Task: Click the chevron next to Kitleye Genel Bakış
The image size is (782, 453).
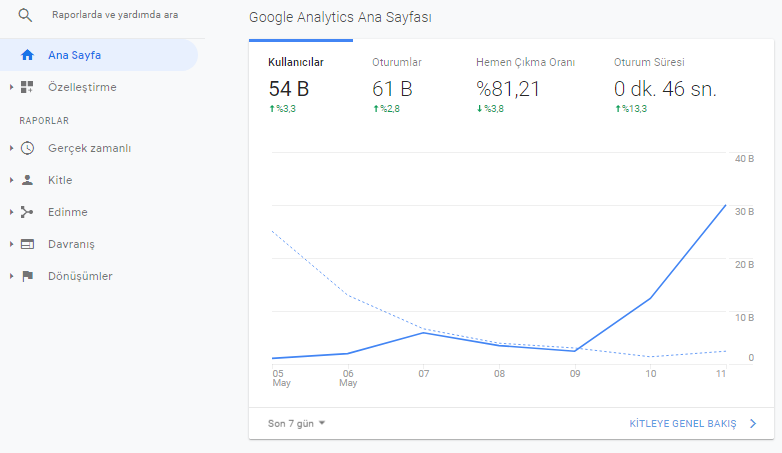Action: click(x=753, y=424)
